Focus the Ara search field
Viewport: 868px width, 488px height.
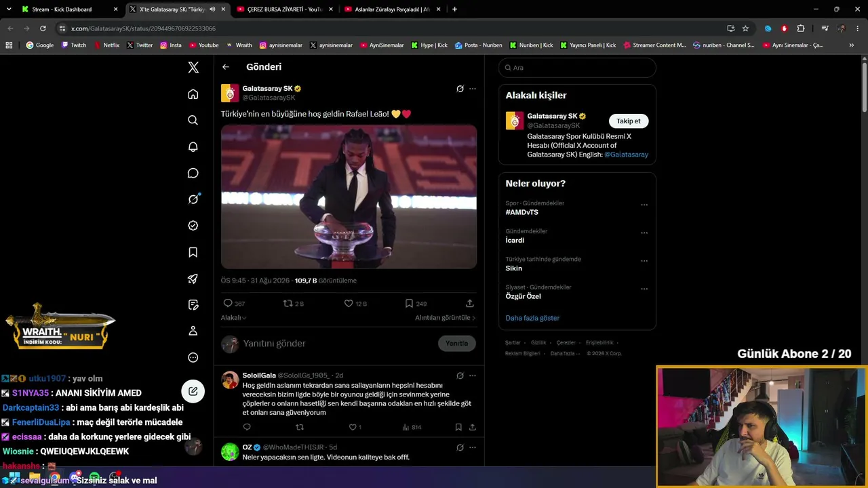coord(577,68)
